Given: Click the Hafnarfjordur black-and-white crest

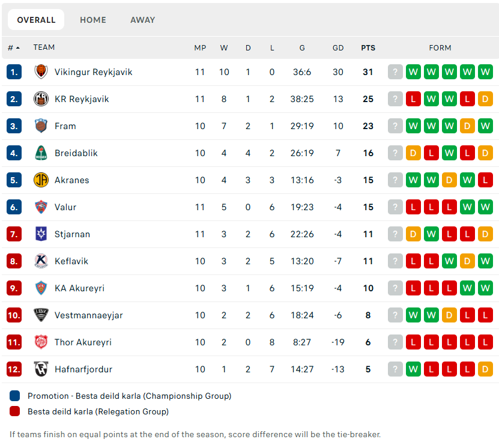Looking at the screenshot, I should click(x=41, y=369).
